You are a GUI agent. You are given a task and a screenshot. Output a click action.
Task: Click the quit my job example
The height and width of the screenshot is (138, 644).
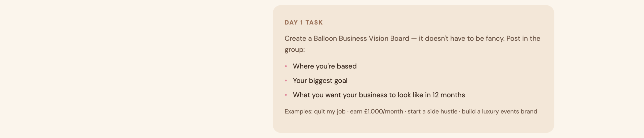coord(330,112)
